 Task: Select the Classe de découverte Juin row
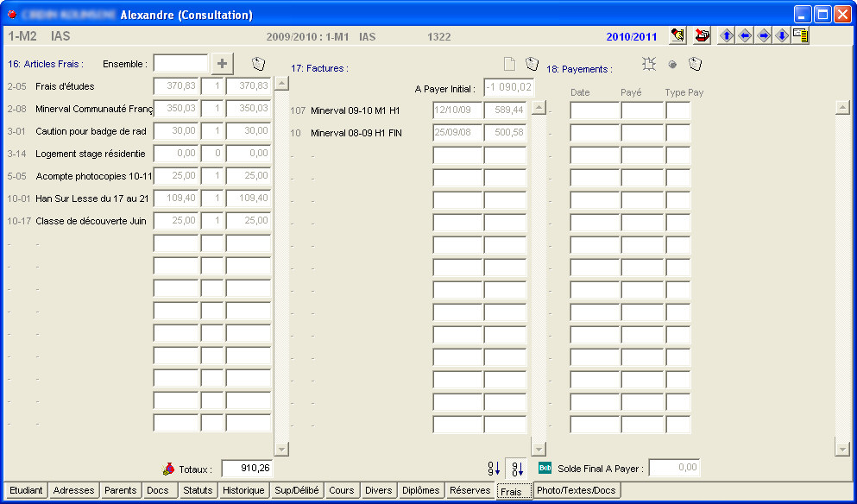(x=139, y=221)
